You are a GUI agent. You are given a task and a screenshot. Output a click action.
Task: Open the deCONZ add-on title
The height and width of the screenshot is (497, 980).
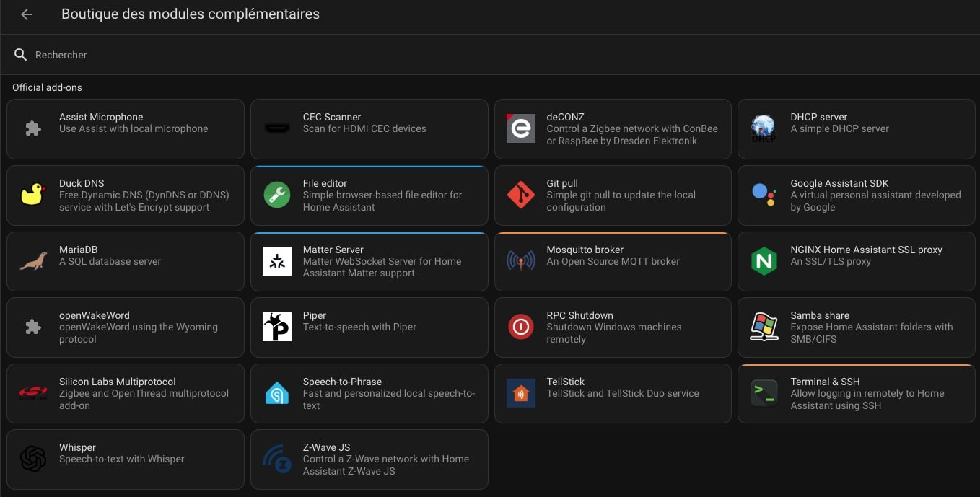coord(566,117)
